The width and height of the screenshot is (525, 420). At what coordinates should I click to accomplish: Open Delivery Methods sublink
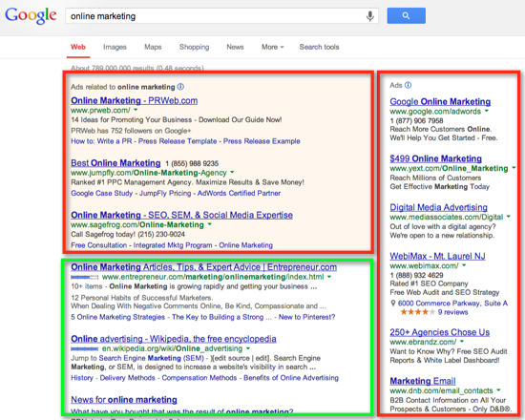click(127, 378)
